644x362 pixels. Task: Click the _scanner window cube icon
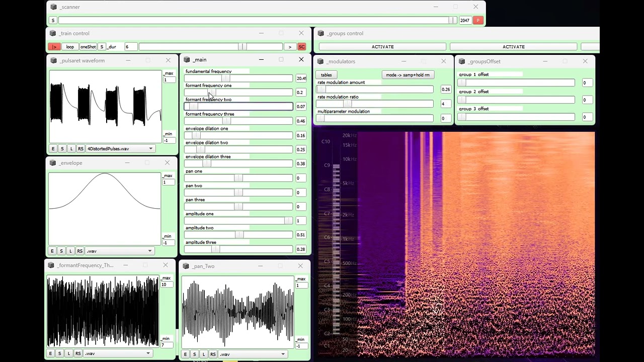[x=53, y=7]
